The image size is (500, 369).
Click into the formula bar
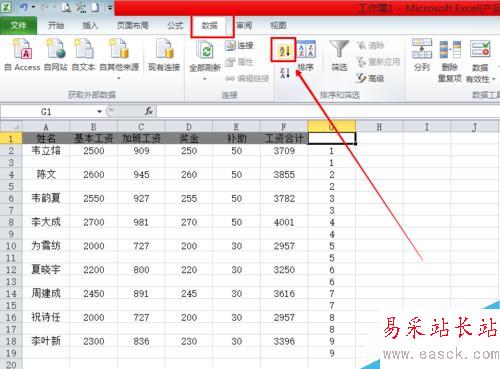pyautogui.click(x=328, y=112)
